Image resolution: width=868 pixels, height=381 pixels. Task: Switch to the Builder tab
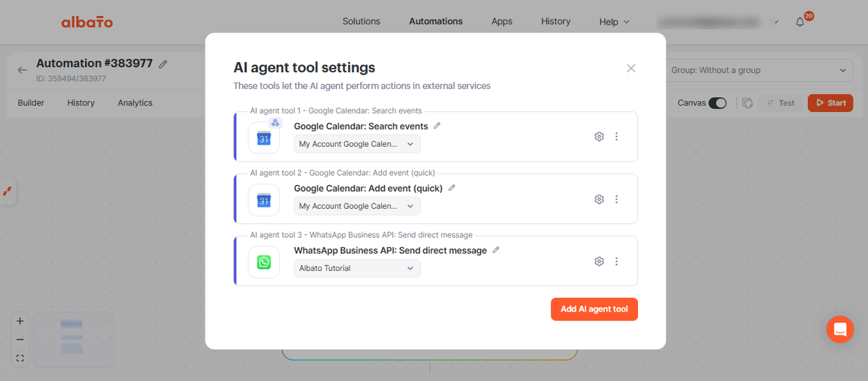[x=31, y=103]
